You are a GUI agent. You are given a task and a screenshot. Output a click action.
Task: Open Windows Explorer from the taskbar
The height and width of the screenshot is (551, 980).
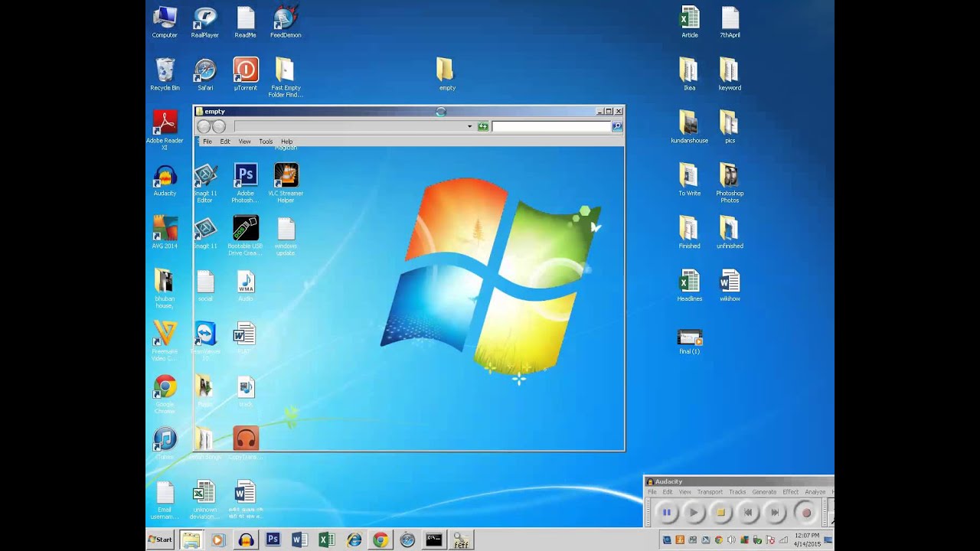(191, 540)
